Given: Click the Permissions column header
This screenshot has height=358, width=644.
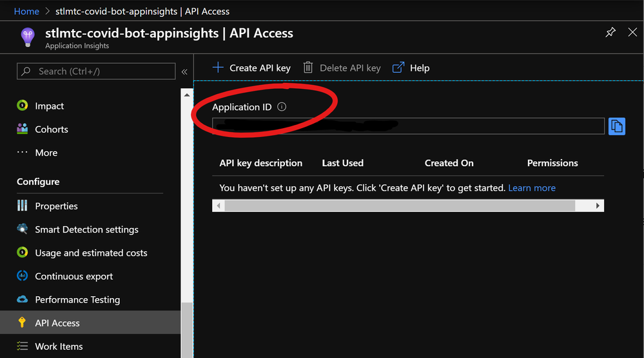Looking at the screenshot, I should point(552,163).
